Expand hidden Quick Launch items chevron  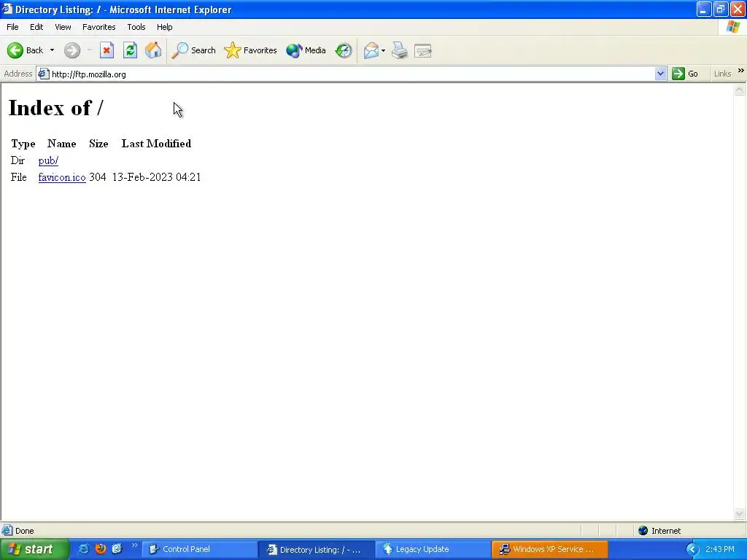tap(134, 545)
